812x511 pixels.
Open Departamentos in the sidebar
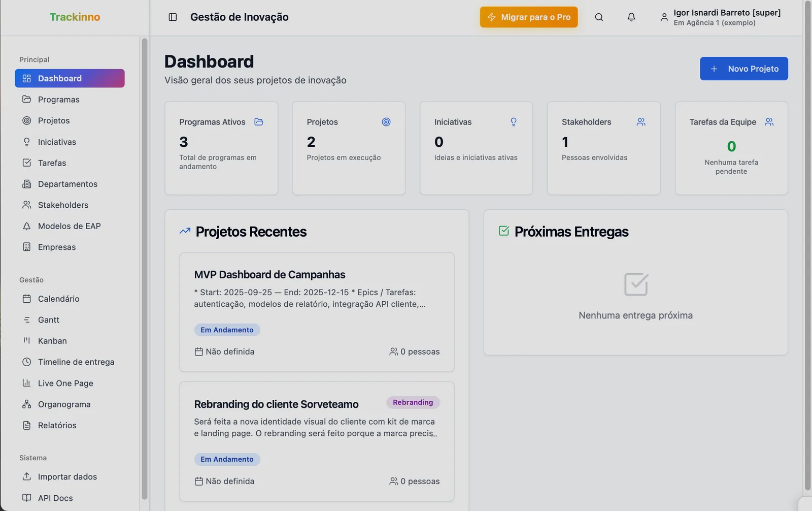tap(70, 184)
